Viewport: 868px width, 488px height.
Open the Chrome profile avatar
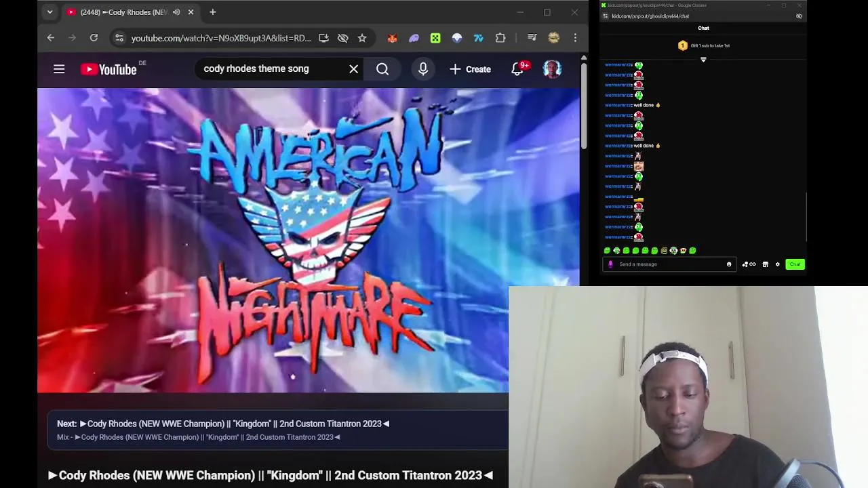point(554,38)
